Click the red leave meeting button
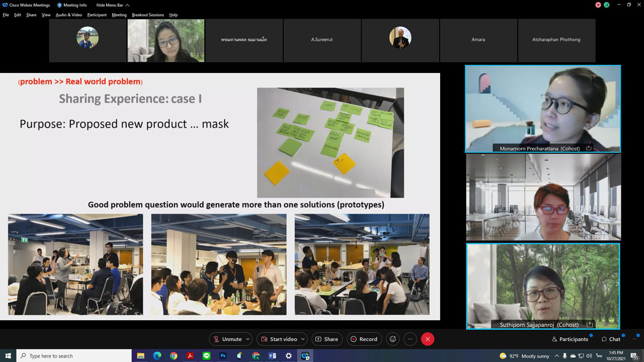644x362 pixels. pos(428,339)
